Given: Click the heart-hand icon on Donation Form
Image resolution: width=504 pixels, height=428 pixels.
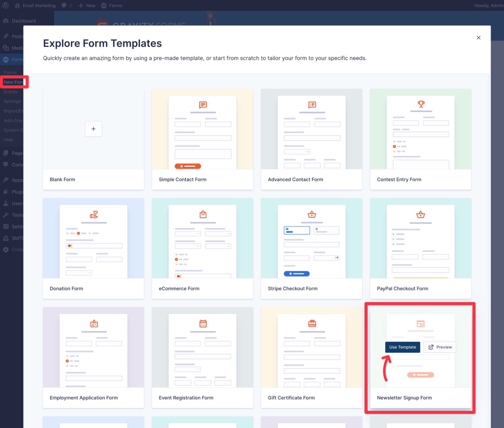Looking at the screenshot, I should 94,214.
